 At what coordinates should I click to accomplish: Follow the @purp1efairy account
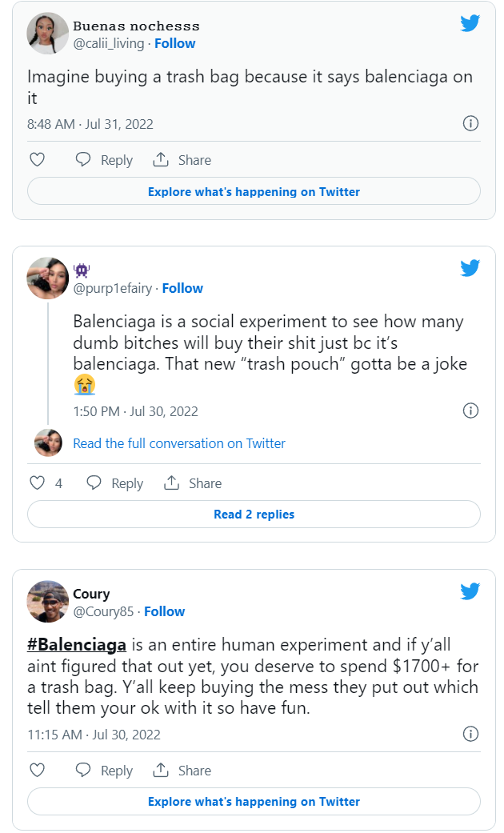[x=182, y=288]
